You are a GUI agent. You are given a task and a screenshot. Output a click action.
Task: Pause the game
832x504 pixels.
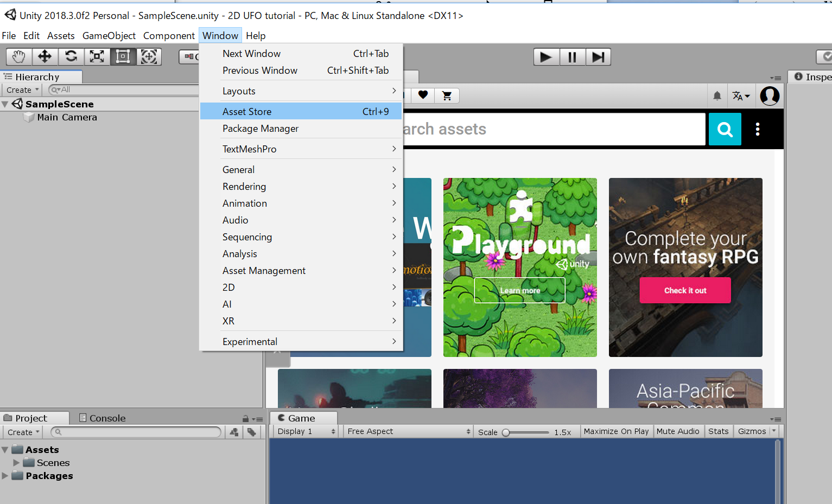coord(572,57)
